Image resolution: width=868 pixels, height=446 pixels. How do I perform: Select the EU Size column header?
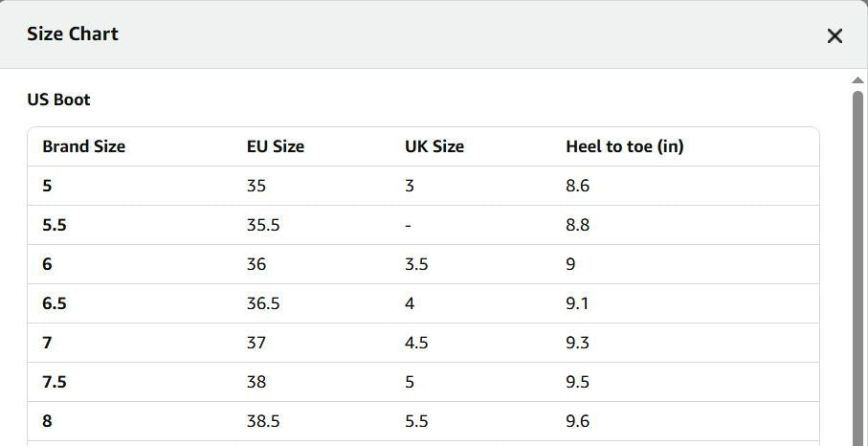(x=275, y=146)
